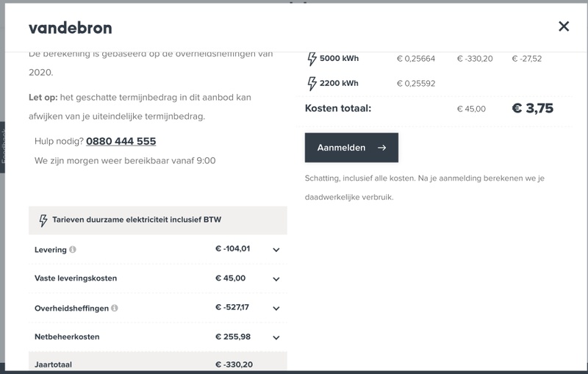Click the lightning icon beside 2200 kWh
The width and height of the screenshot is (588, 374).
point(312,83)
